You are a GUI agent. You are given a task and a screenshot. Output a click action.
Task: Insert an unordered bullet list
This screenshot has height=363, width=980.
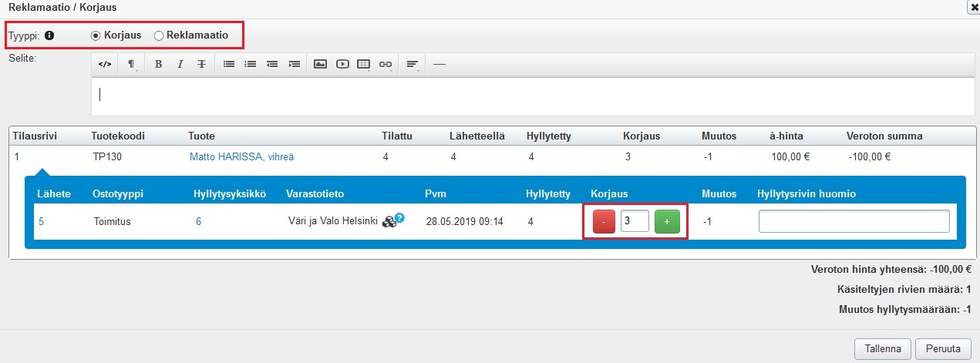(x=229, y=64)
